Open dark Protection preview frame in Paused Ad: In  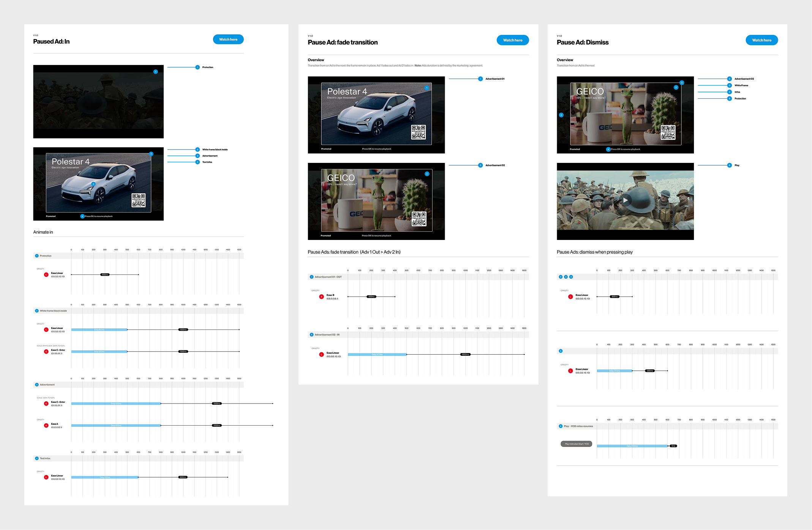tap(98, 102)
